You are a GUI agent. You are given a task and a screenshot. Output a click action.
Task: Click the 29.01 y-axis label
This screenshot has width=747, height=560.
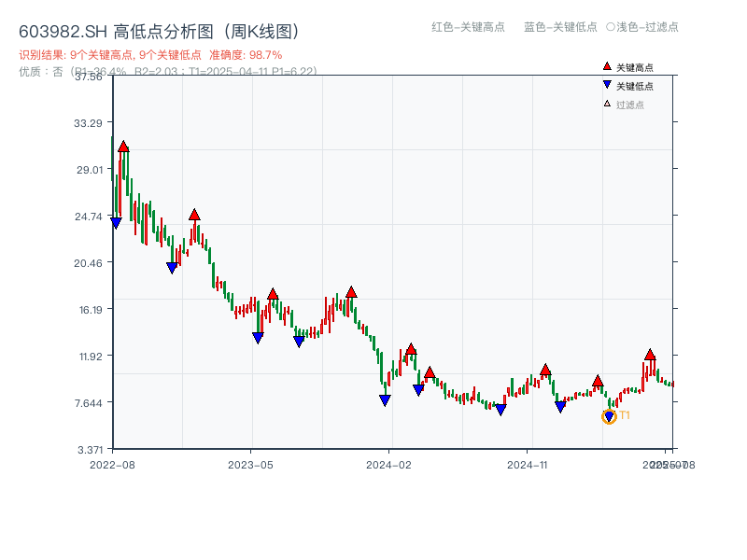tap(90, 170)
